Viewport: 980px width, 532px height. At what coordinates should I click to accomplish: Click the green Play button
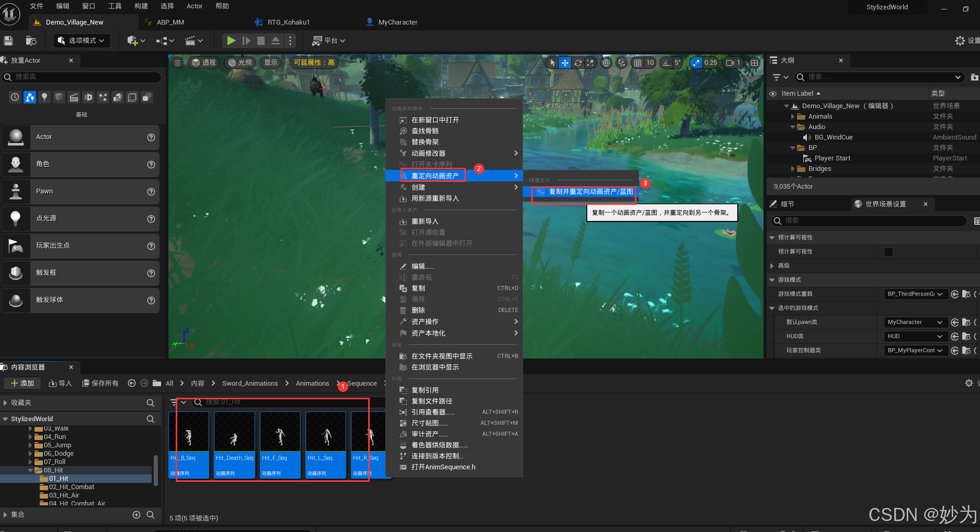pyautogui.click(x=231, y=40)
